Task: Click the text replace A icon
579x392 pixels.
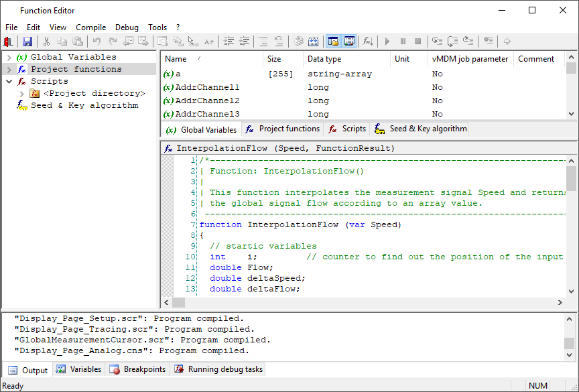Action: tap(208, 42)
